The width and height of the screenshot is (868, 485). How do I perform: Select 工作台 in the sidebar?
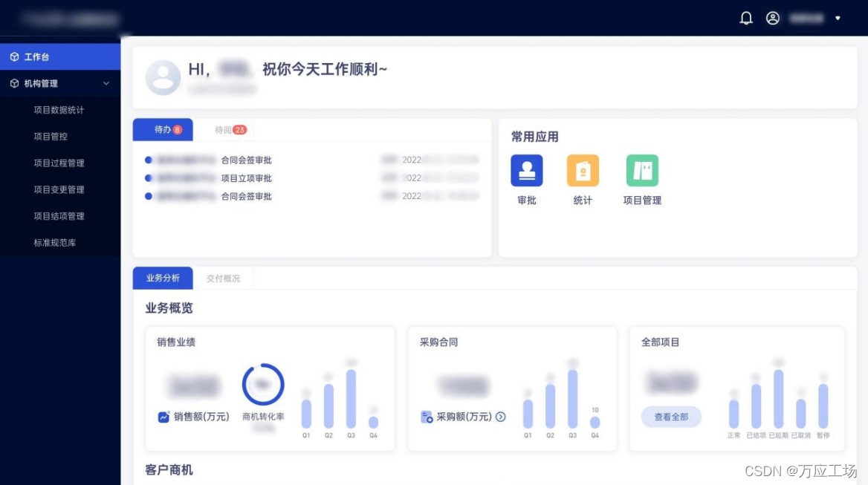pos(60,56)
